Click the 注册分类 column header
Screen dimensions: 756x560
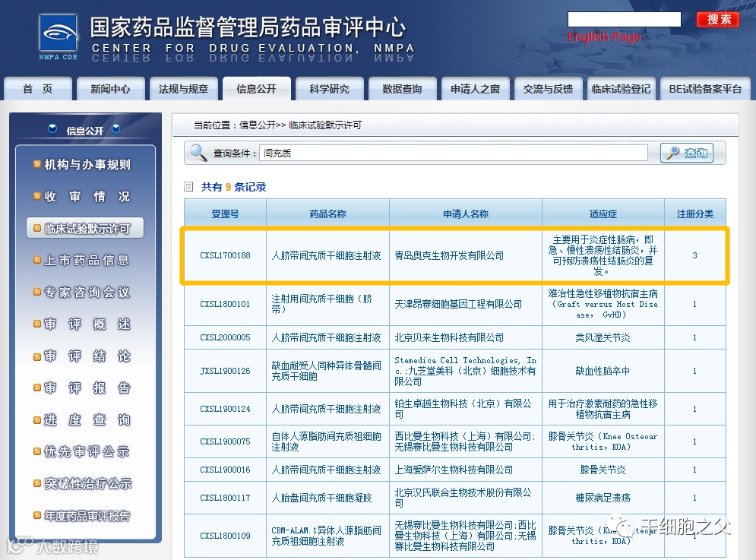(694, 214)
